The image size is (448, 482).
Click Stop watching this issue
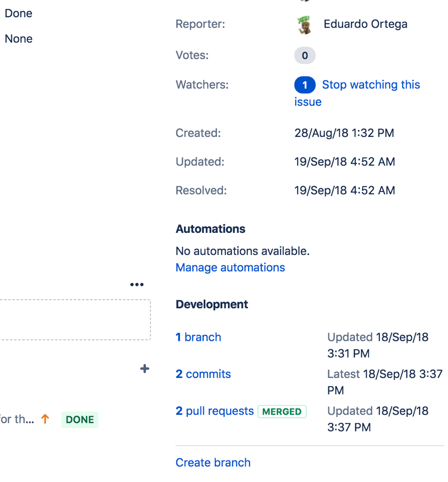[x=371, y=85]
